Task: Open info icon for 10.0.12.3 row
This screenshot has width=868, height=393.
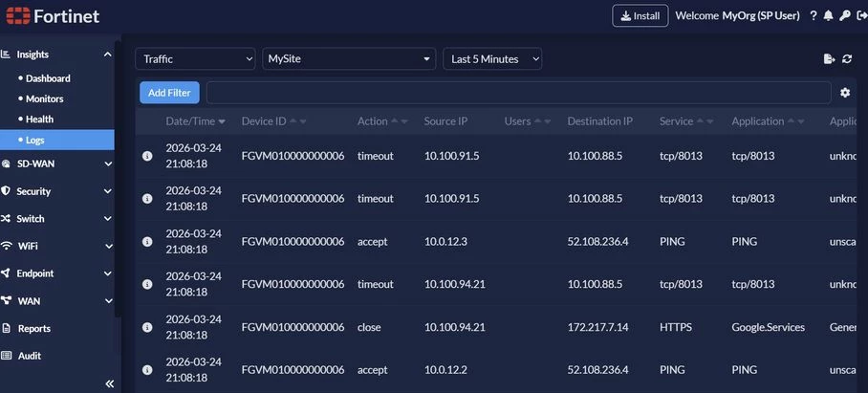Action: (x=147, y=241)
